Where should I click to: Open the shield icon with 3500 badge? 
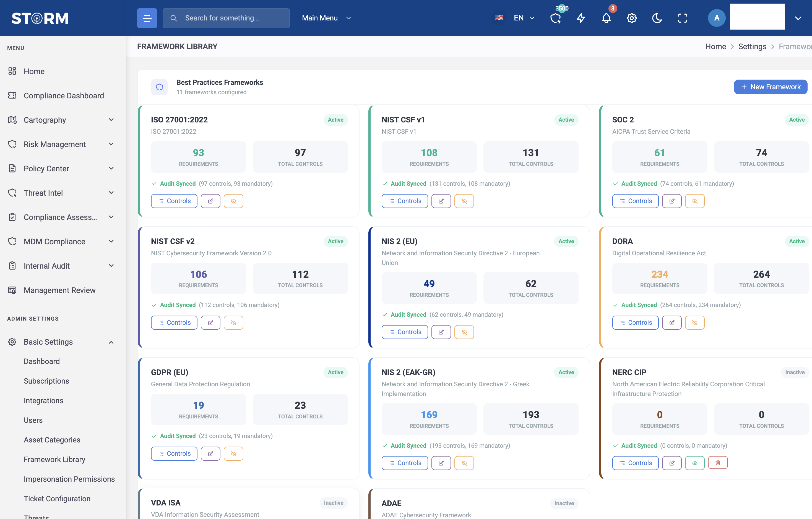[x=555, y=18]
